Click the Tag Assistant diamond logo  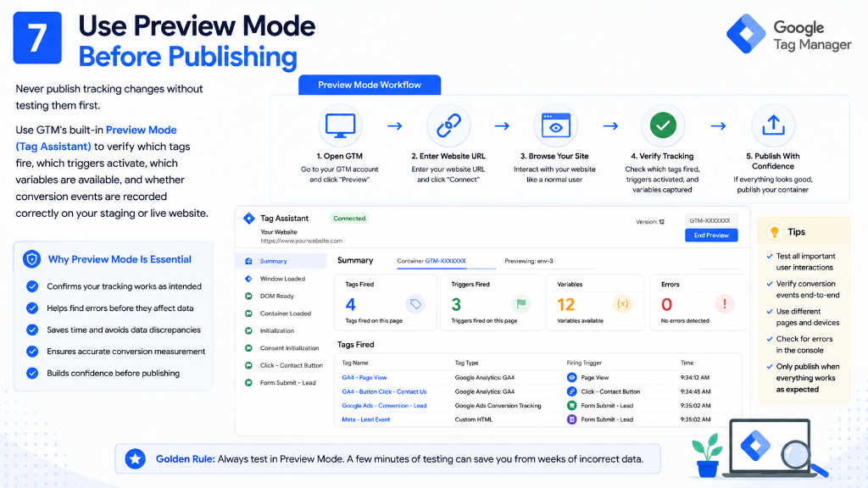pyautogui.click(x=249, y=219)
